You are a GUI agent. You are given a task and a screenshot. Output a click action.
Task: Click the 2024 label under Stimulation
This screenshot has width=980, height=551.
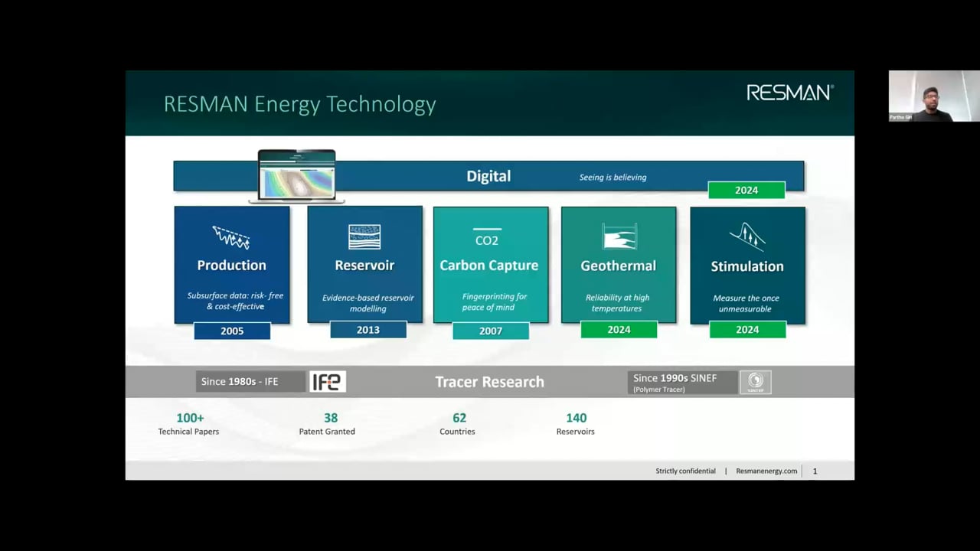pyautogui.click(x=747, y=330)
